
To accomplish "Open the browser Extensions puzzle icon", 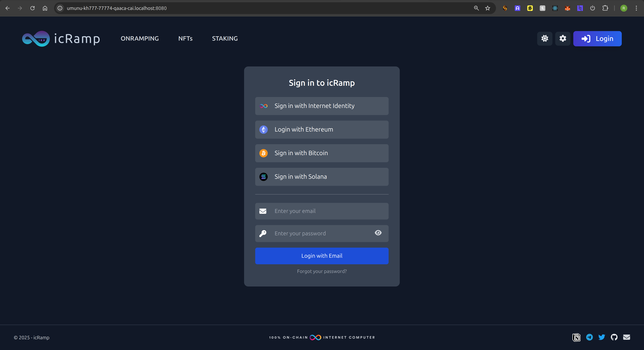I will tap(605, 8).
